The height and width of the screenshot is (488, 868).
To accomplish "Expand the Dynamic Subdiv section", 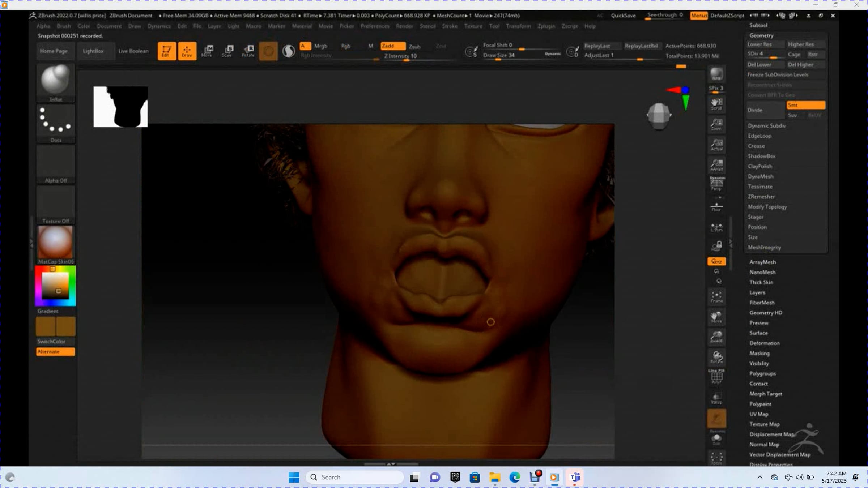I will [x=767, y=126].
